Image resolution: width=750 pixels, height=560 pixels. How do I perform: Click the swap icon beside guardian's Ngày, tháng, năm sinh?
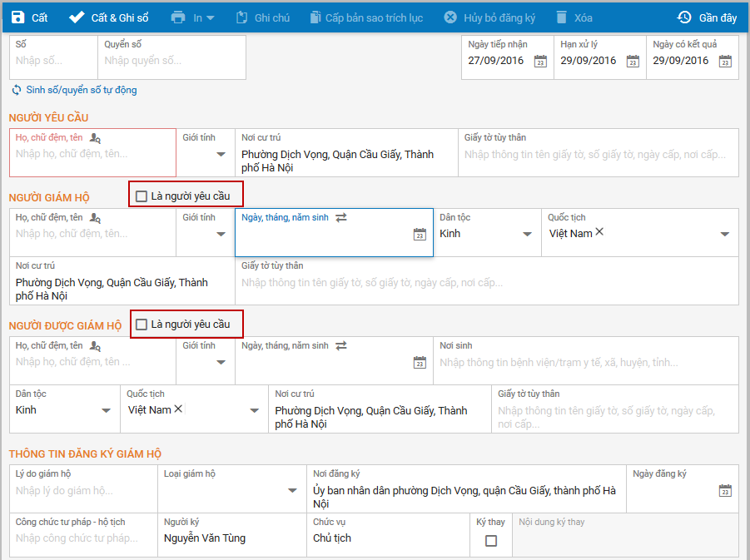[341, 217]
